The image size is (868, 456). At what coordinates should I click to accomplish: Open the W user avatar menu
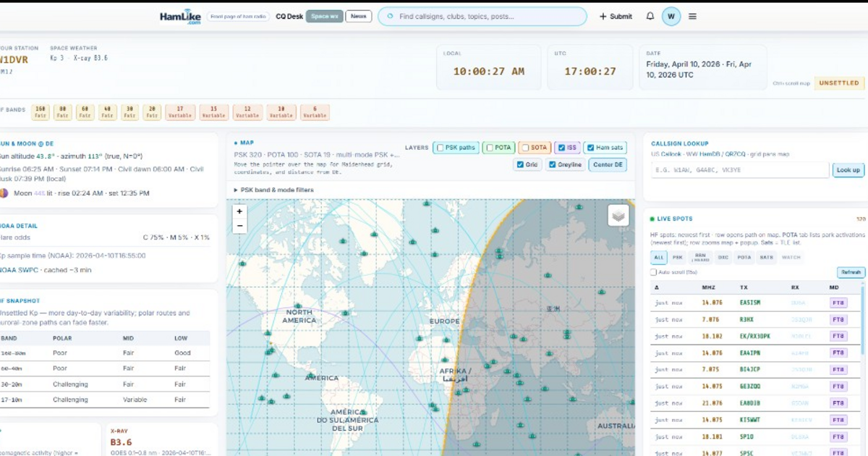[x=671, y=16]
